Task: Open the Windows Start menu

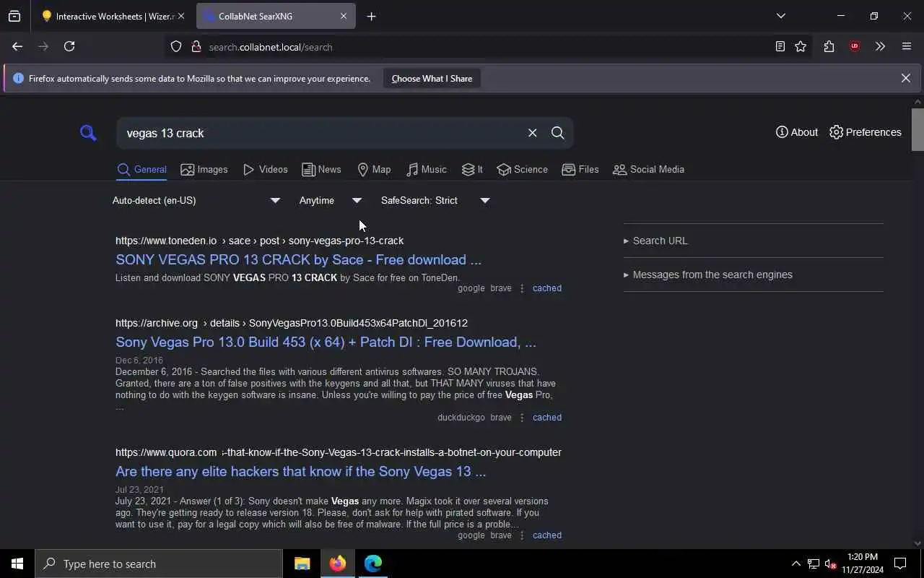Action: point(17,564)
